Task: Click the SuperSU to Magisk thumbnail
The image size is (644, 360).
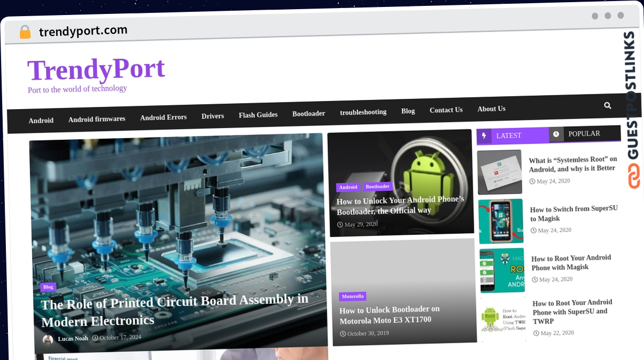Action: point(501,221)
